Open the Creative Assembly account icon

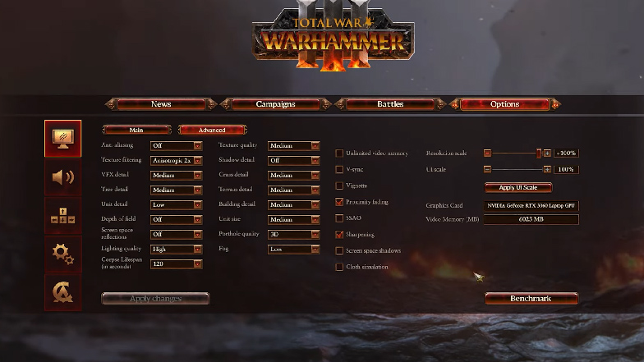click(62, 292)
